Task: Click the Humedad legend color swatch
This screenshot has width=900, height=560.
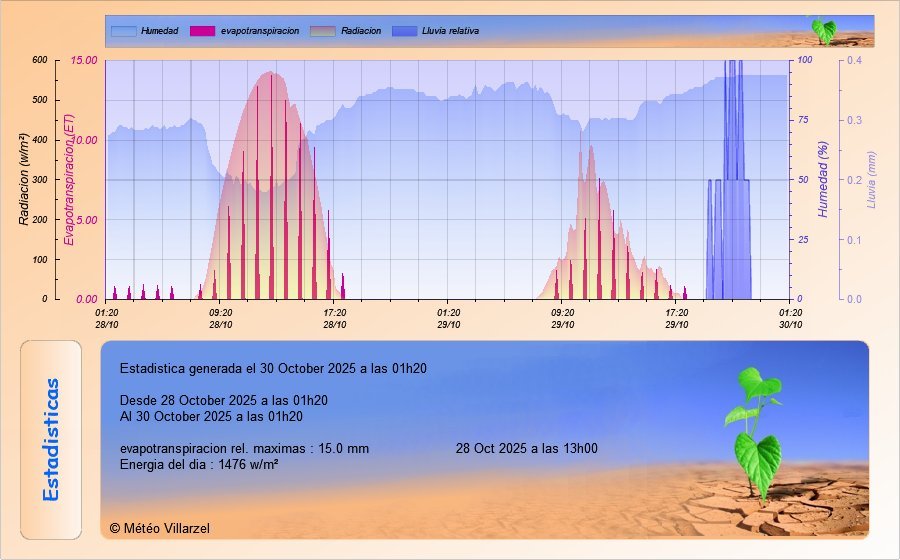Action: click(x=123, y=31)
